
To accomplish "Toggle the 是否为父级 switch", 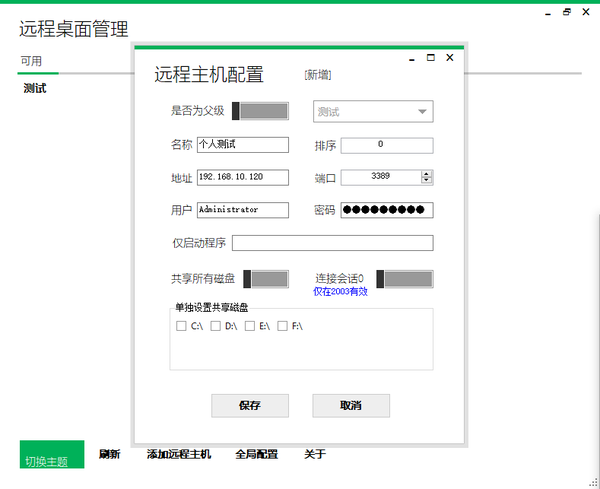I will (260, 111).
